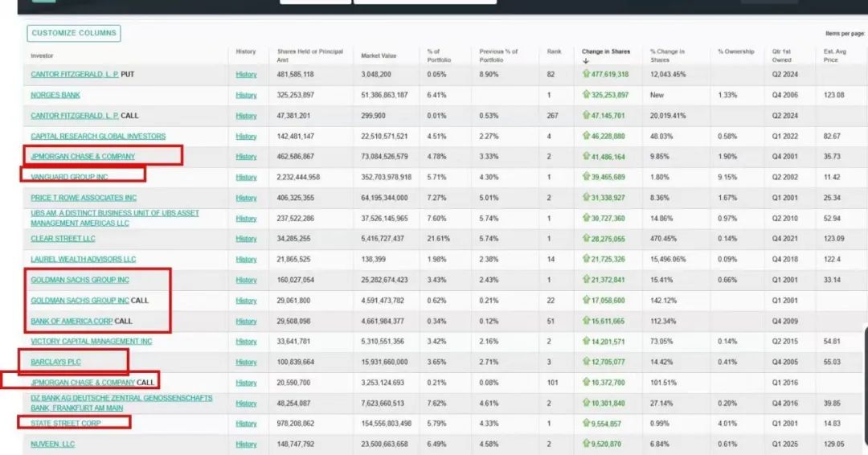This screenshot has height=455, width=868.
Task: Open History link for Norges Bank
Action: (x=246, y=95)
